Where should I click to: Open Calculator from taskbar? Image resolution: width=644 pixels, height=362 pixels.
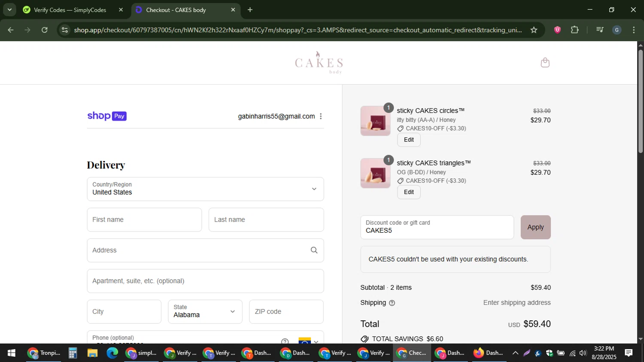pyautogui.click(x=73, y=353)
